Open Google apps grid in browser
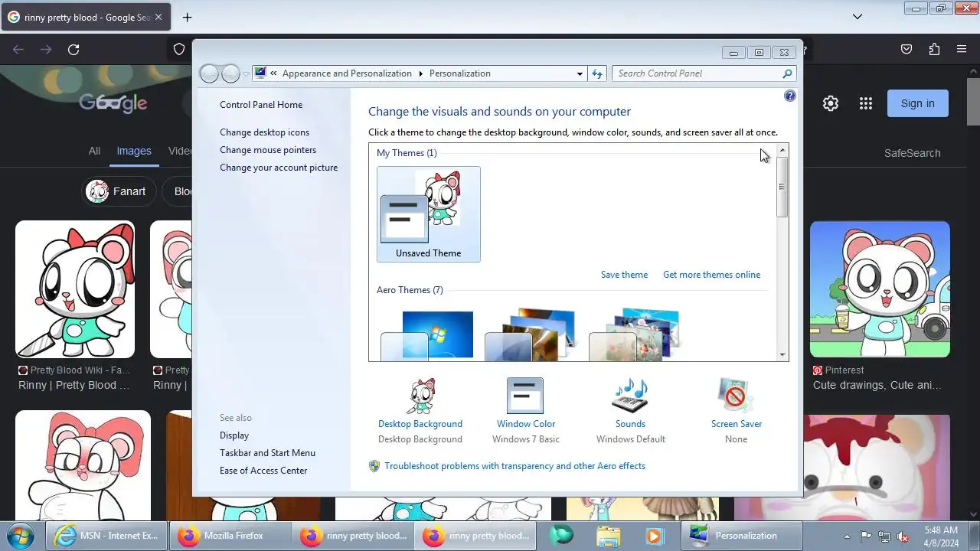The image size is (980, 551). pos(866,103)
